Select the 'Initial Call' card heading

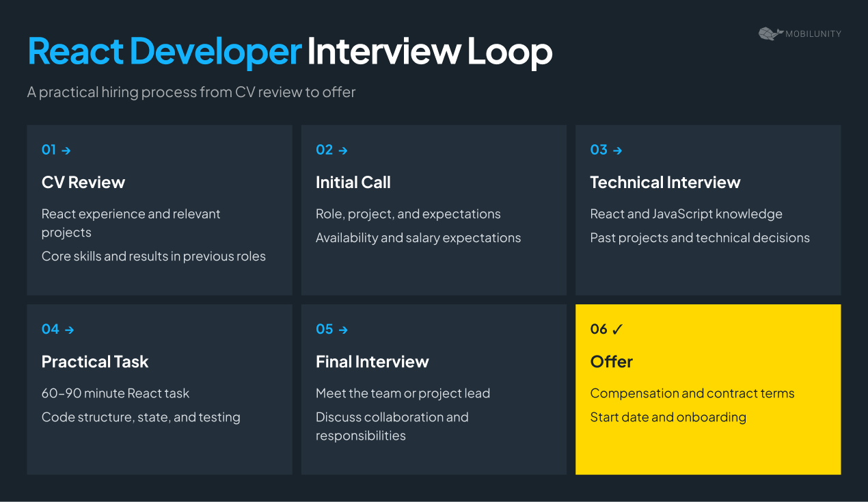coord(353,183)
